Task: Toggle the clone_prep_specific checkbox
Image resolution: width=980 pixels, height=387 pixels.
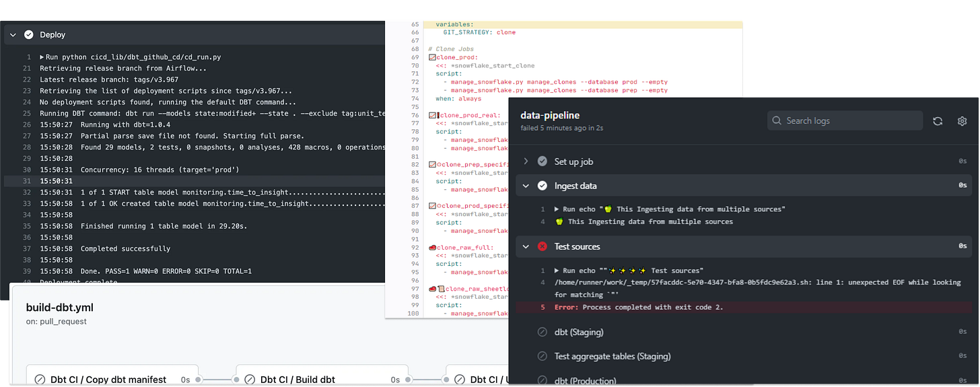Action: tap(432, 165)
